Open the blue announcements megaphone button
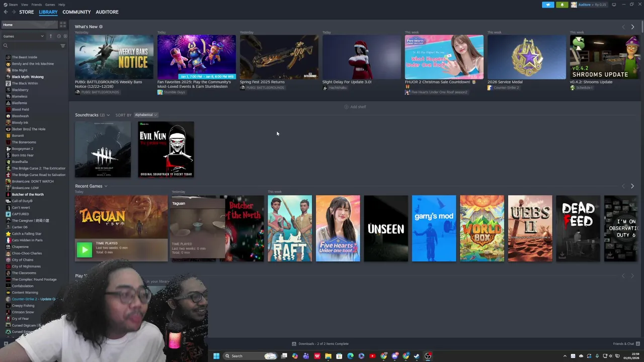Viewport: 644px width, 362px height. click(x=548, y=5)
